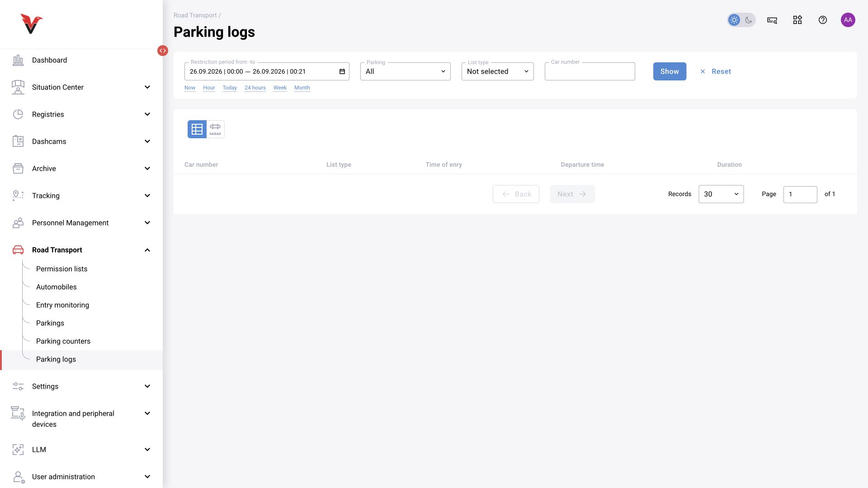
Task: Click the Dashboard chart icon
Action: tap(18, 60)
